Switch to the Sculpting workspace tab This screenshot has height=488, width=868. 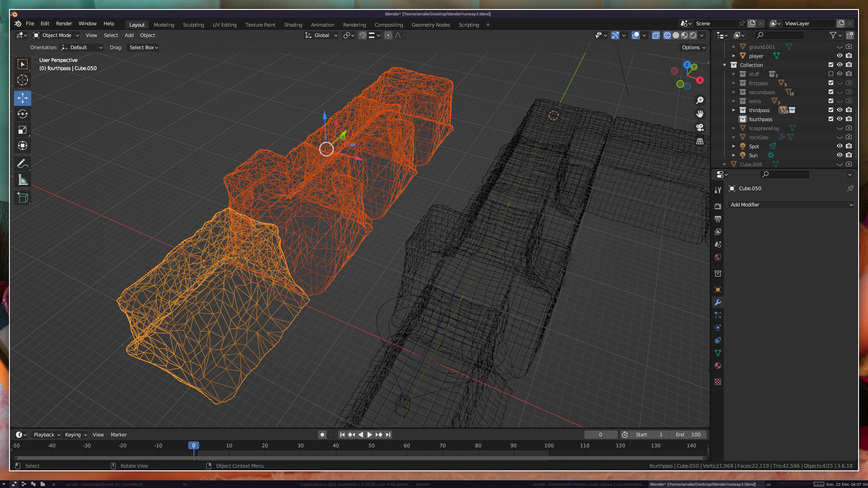(x=193, y=25)
